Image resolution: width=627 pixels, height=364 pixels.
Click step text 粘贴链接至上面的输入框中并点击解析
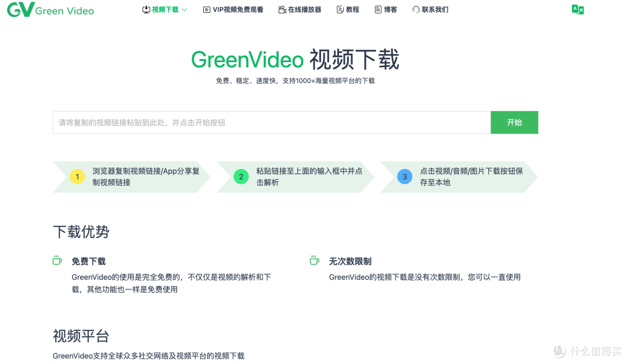(309, 177)
